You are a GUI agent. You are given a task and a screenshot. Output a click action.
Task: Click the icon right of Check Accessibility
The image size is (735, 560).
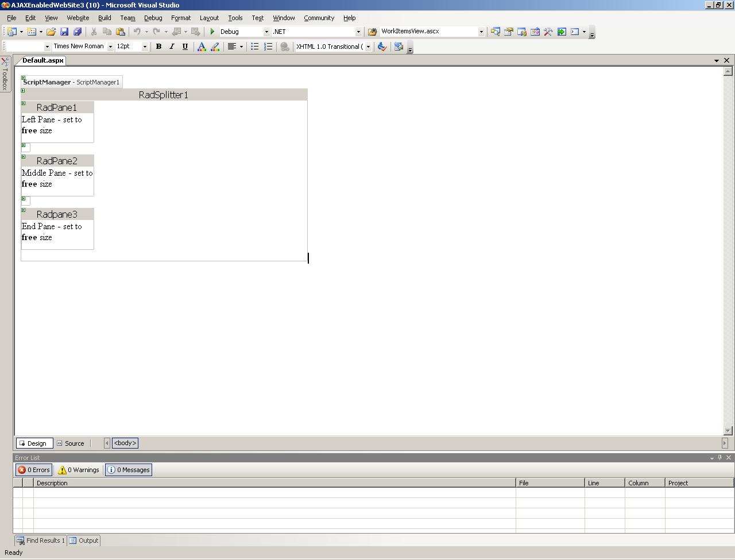coord(399,47)
